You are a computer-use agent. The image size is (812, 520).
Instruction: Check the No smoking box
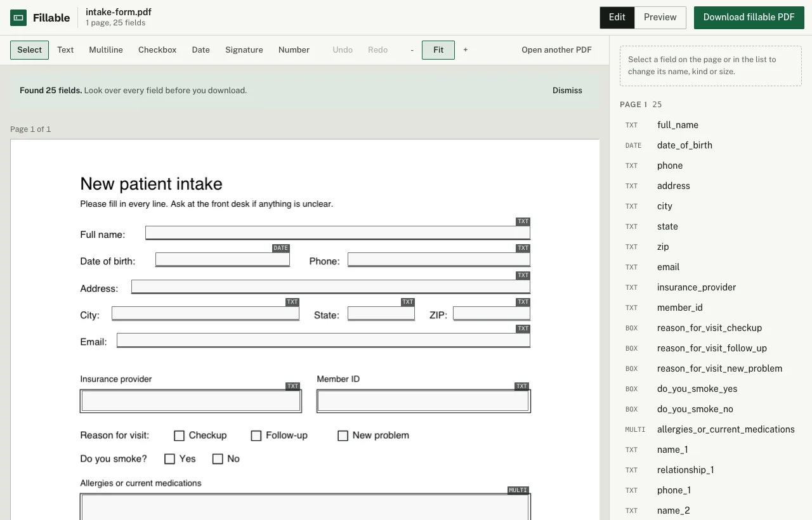point(218,459)
